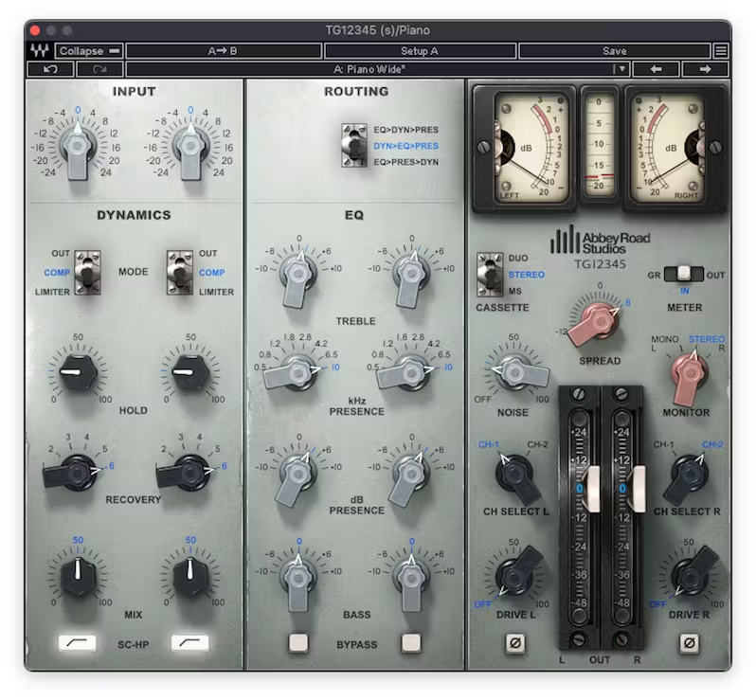Select STEREO label beside cassette switch
Viewport: 756px width, 700px height.
[x=527, y=275]
